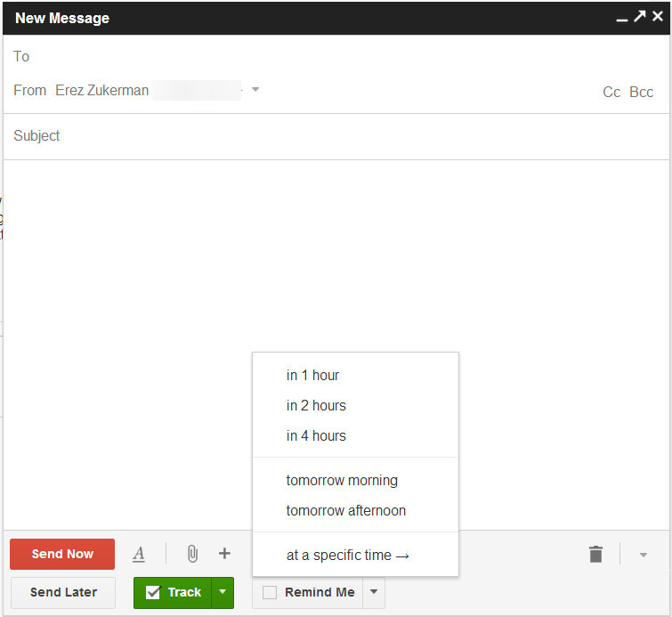
Task: Open the Track options dropdown arrow
Action: [223, 592]
